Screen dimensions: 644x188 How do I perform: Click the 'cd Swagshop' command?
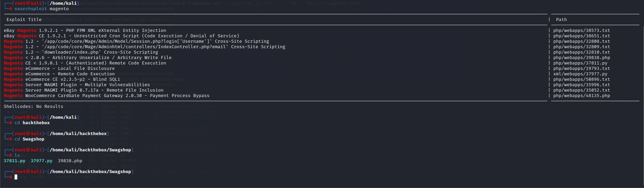point(29,139)
